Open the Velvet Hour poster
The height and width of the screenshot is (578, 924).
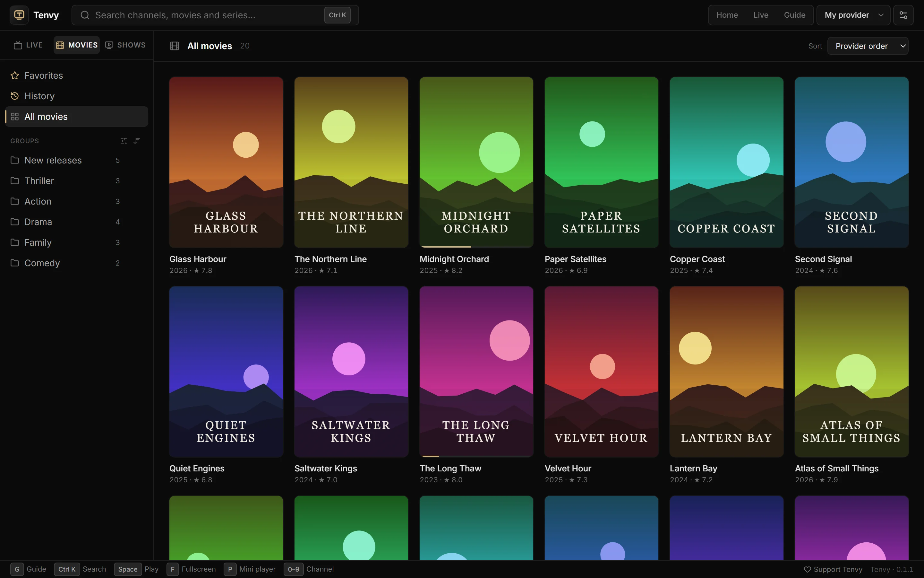tap(601, 372)
